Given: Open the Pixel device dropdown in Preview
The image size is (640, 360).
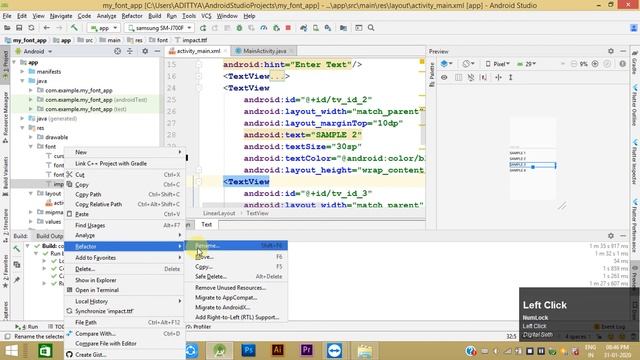Looking at the screenshot, I should (498, 64).
